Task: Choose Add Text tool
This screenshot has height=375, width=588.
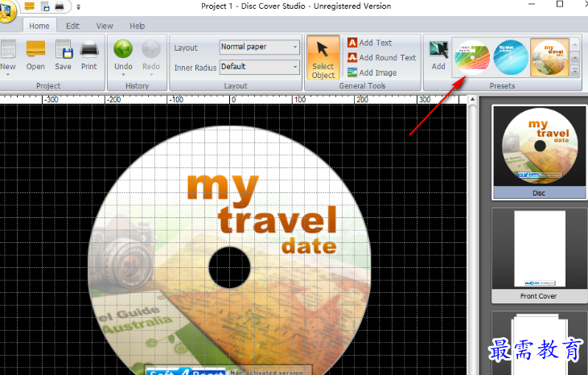Action: (370, 43)
